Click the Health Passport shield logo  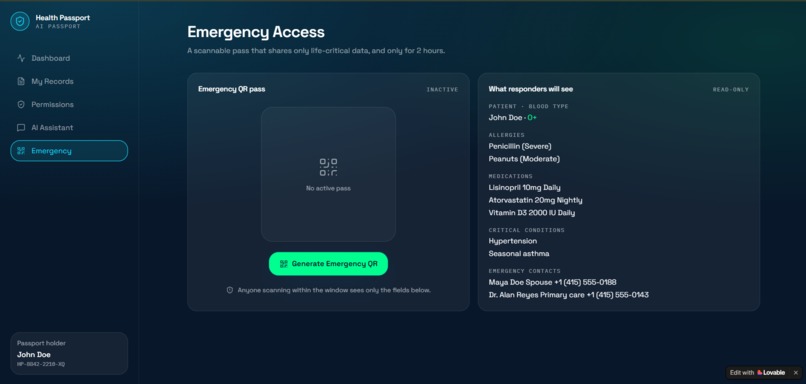point(20,21)
